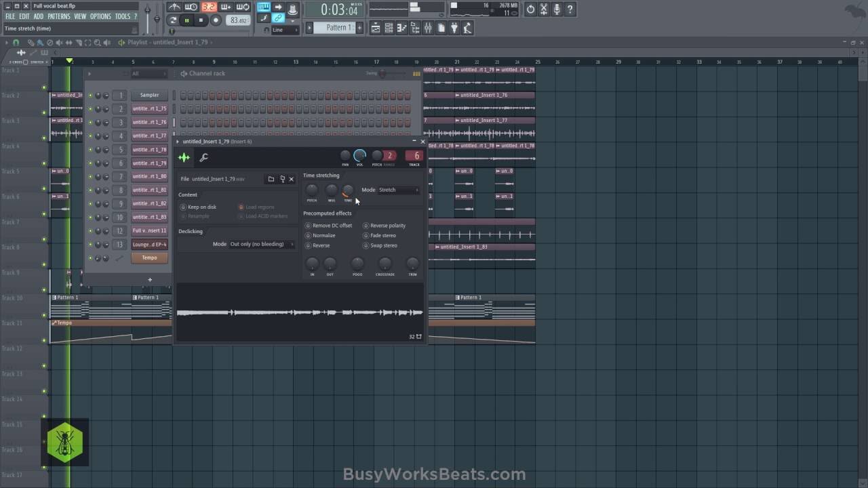Toggle pattern/song mode button
Image resolution: width=868 pixels, height=488 pixels.
click(x=173, y=21)
